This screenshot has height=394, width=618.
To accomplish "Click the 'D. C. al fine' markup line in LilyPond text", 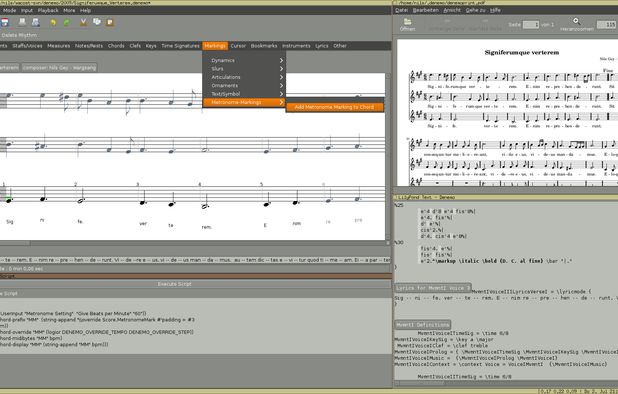I will pos(496,261).
